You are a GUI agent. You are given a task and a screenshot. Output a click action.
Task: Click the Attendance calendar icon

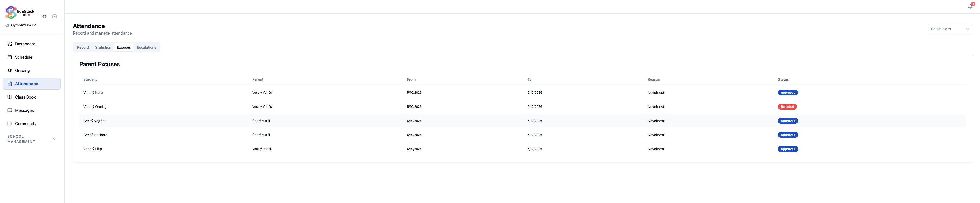(10, 84)
